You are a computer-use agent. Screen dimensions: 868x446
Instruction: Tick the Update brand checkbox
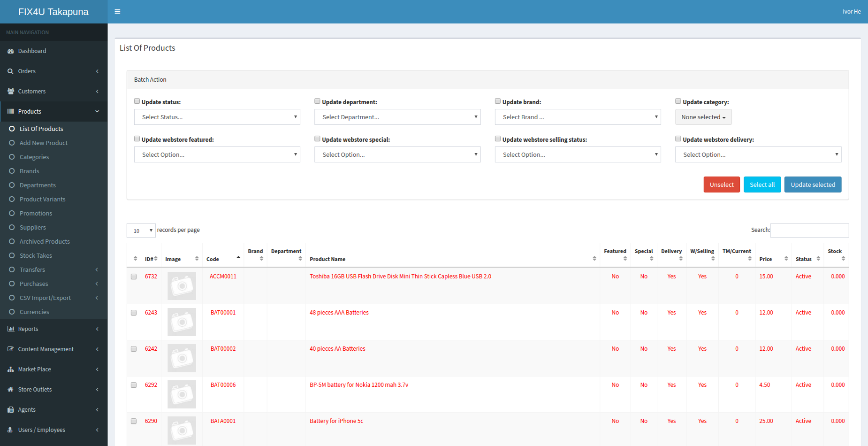(498, 101)
